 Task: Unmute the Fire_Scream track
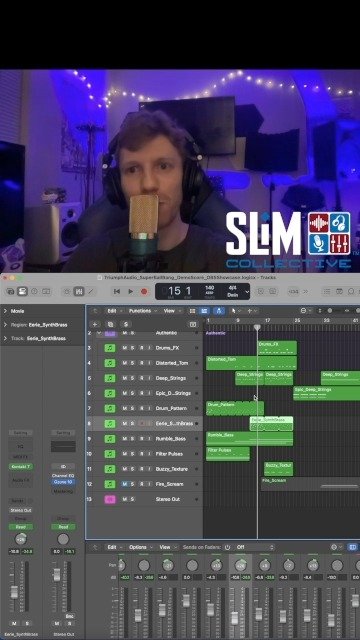click(x=124, y=484)
